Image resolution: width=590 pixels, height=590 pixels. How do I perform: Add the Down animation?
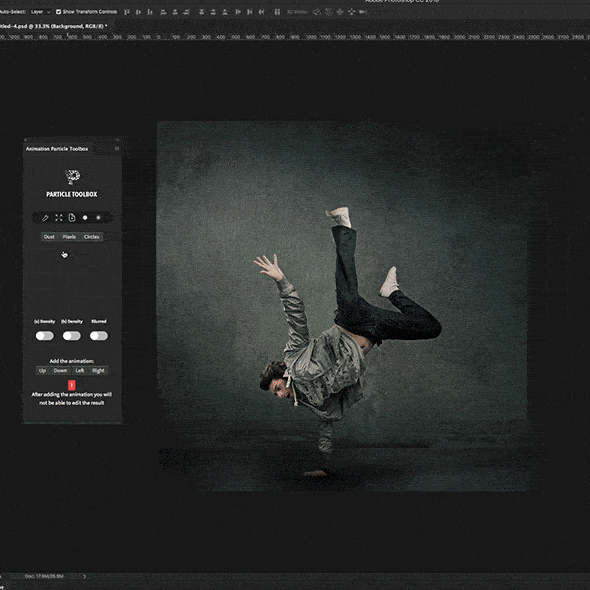click(60, 371)
